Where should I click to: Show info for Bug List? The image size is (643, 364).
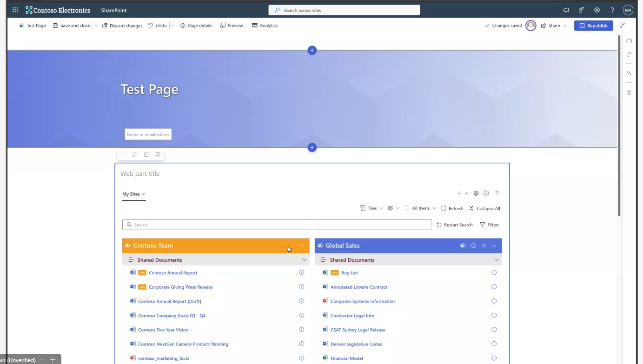pyautogui.click(x=494, y=272)
